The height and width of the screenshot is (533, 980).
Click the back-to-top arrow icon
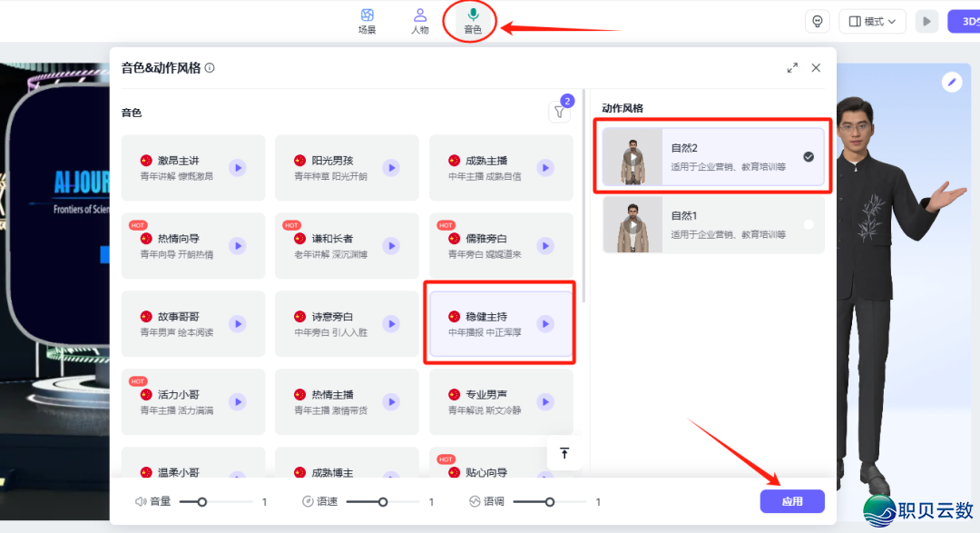(x=564, y=452)
